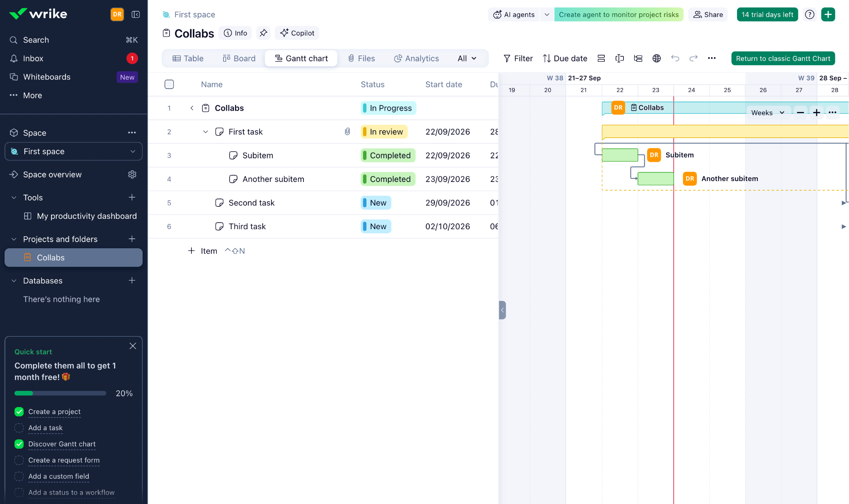849x504 pixels.
Task: Click the Filter button
Action: (x=518, y=58)
